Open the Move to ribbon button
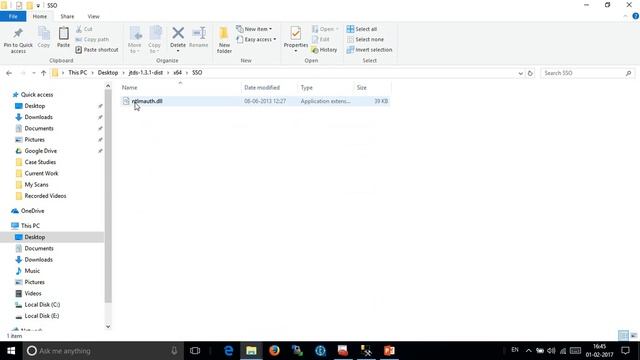Viewport: 640px width, 360px height. point(135,40)
